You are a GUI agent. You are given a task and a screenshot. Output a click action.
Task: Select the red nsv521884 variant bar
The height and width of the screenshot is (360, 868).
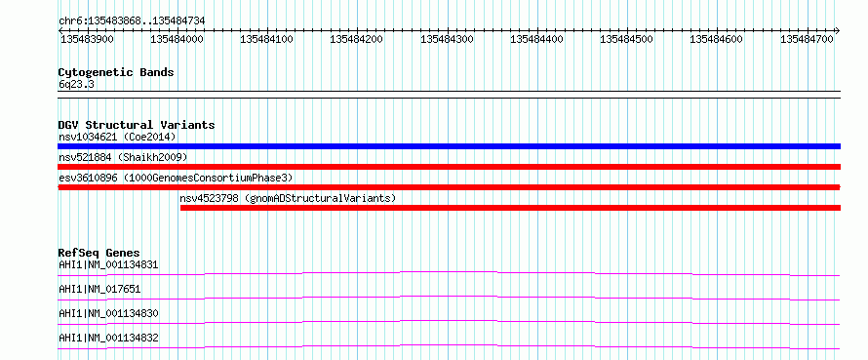click(449, 167)
